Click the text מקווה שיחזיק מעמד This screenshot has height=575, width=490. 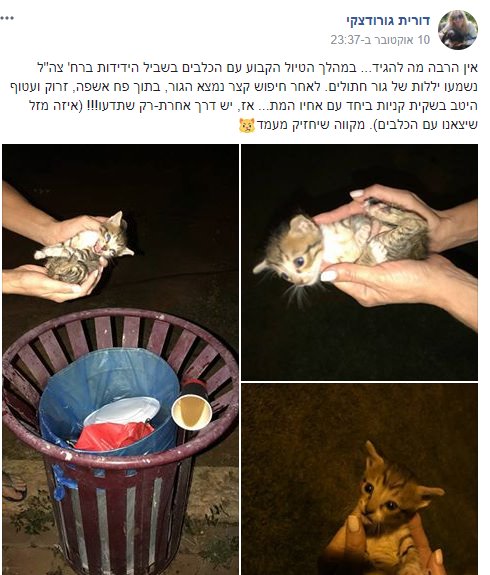311,125
